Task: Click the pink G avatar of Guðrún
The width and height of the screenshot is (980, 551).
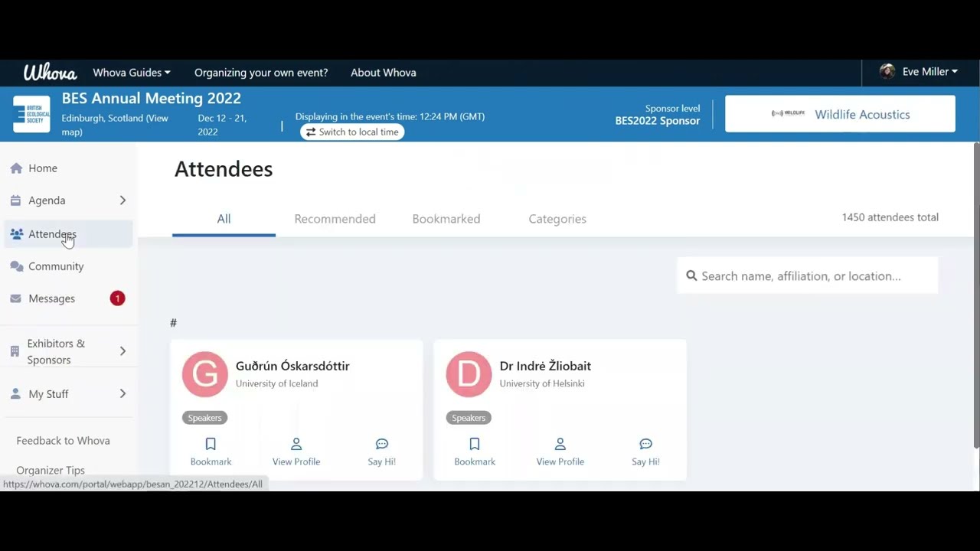Action: tap(204, 374)
